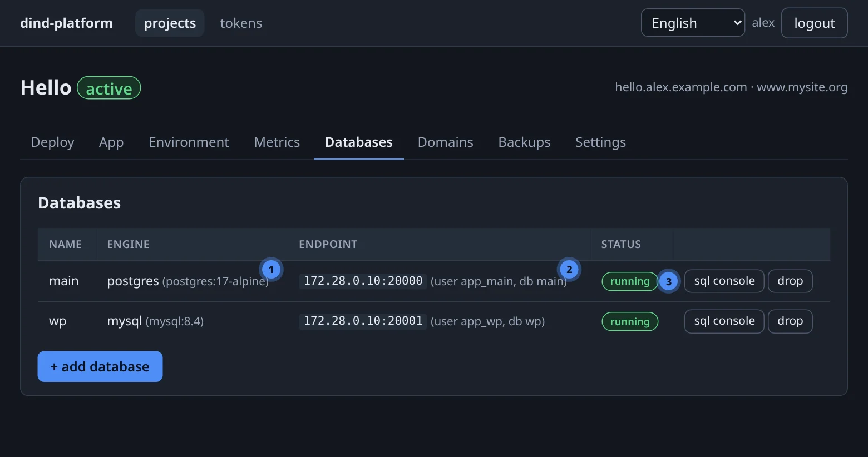Click the dind-platform brand link
The height and width of the screenshot is (457, 868).
[66, 23]
